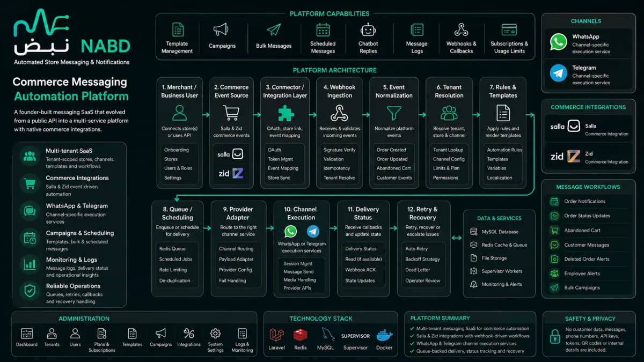Click the System Settings gear icon
Image resolution: width=644 pixels, height=362 pixels.
pos(215,334)
